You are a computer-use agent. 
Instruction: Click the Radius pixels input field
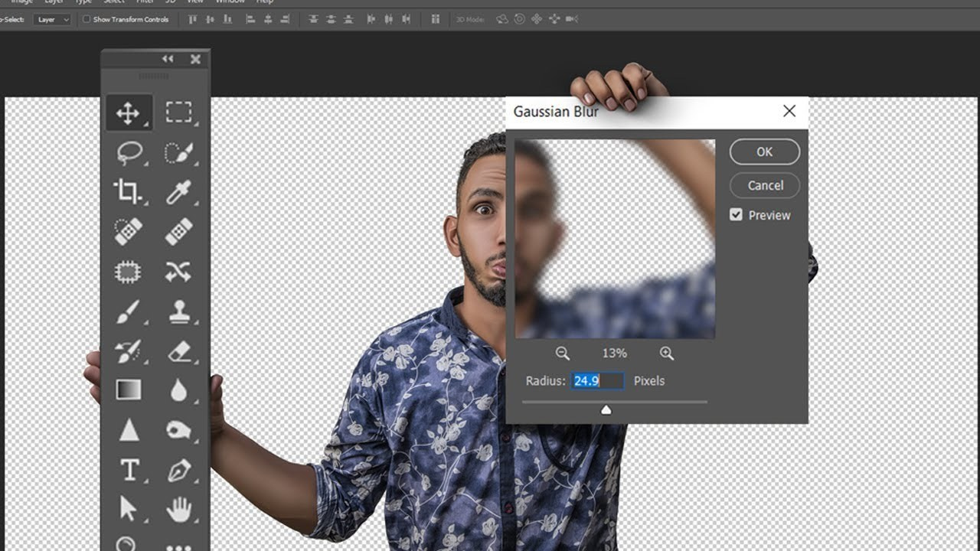pos(597,380)
